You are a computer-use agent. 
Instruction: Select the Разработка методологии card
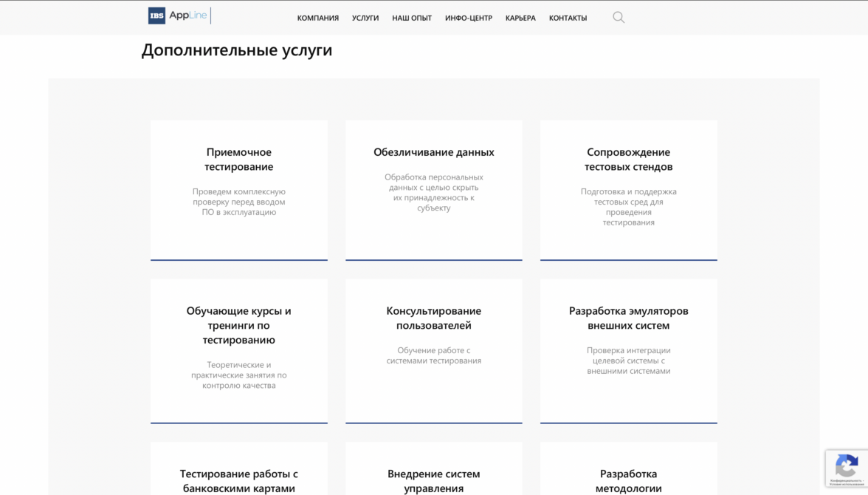coord(628,481)
